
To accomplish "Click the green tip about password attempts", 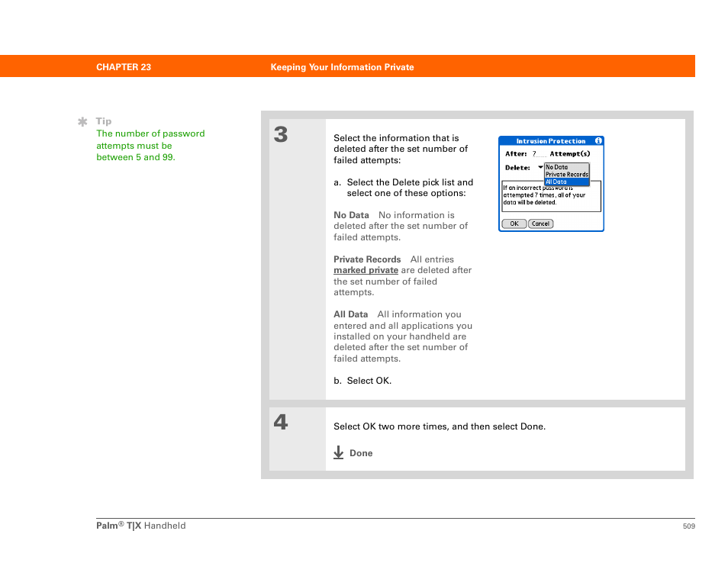I will [x=150, y=146].
